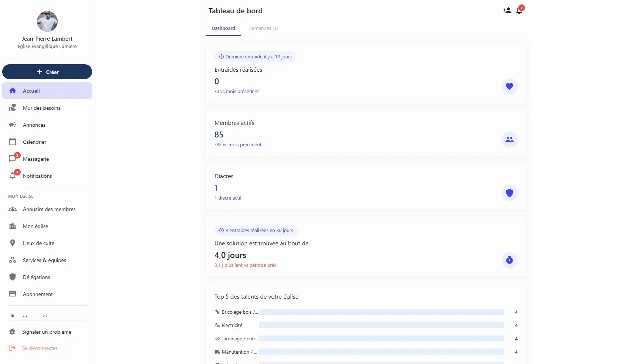Click the -4 vs mois précédent text
The height and width of the screenshot is (364, 636).
coord(237,92)
